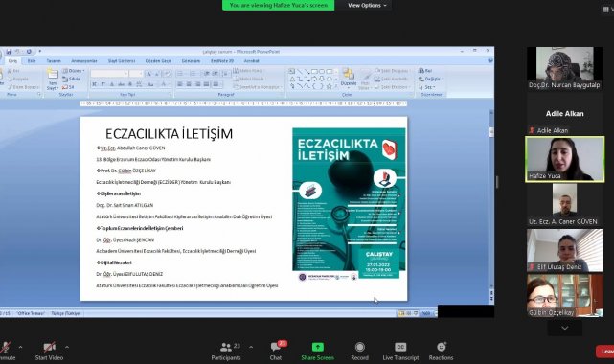The width and height of the screenshot is (614, 364).
Task: Click Sıfırla reset slide button
Action: pyautogui.click(x=71, y=79)
